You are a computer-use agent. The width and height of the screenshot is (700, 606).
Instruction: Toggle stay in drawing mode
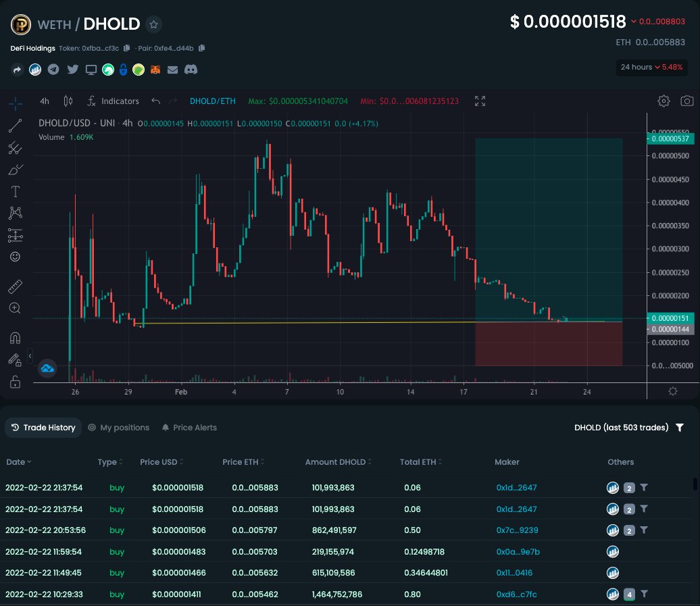(15, 359)
